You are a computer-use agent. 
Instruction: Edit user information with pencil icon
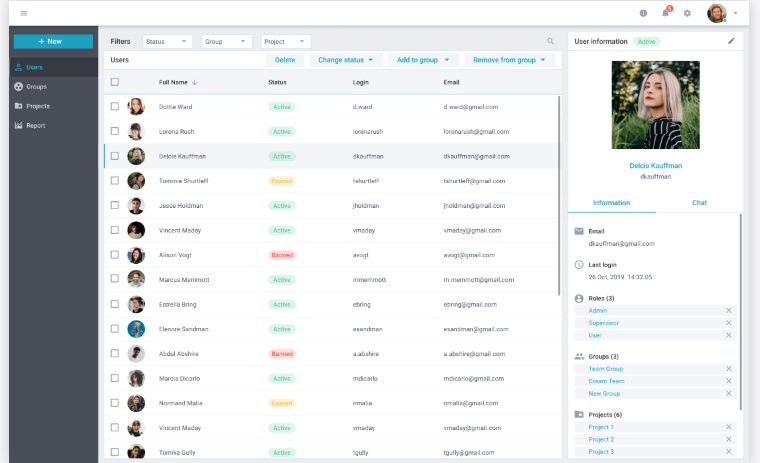pyautogui.click(x=731, y=41)
